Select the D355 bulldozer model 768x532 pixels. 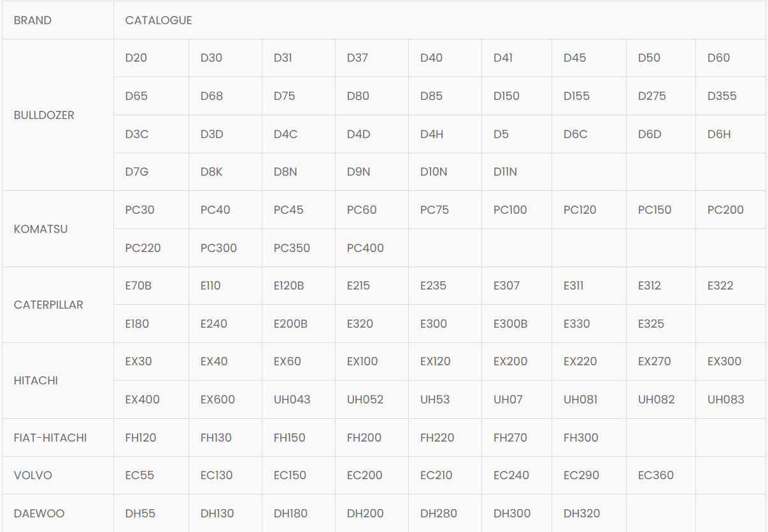click(x=730, y=96)
